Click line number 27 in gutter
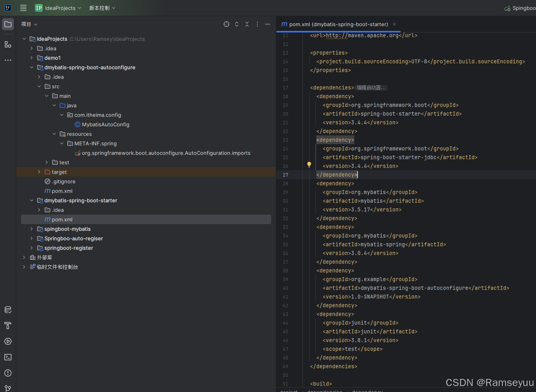The image size is (536, 392). coord(285,175)
